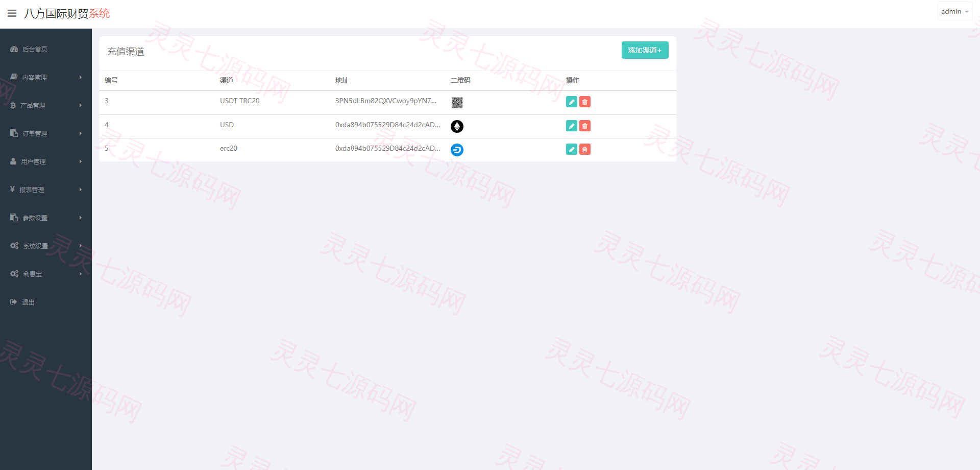Click the yen icon beside 报表管理

[x=12, y=189]
